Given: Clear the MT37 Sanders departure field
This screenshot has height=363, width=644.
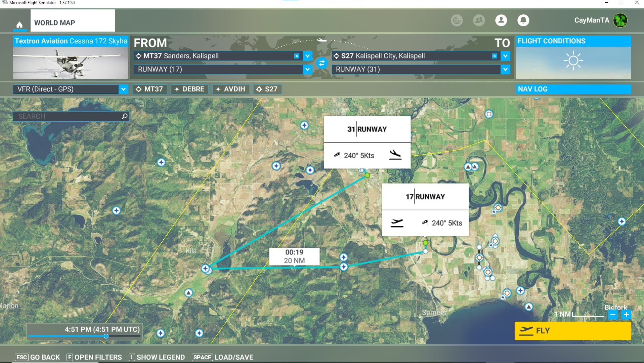Looking at the screenshot, I should [297, 56].
